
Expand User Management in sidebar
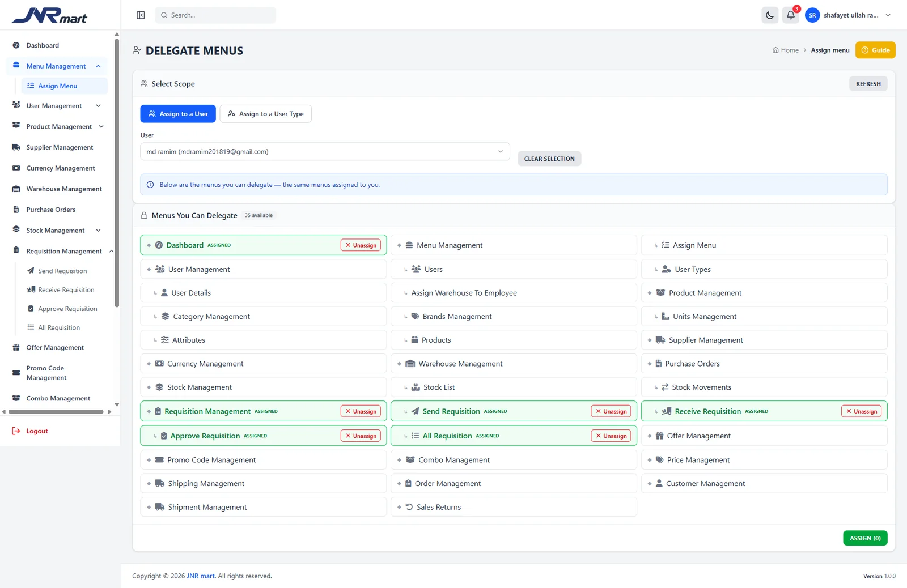point(98,106)
